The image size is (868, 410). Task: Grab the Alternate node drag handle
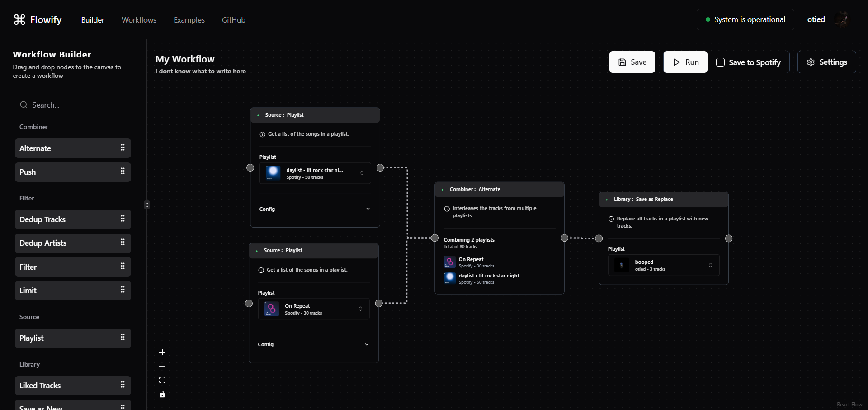pyautogui.click(x=123, y=148)
